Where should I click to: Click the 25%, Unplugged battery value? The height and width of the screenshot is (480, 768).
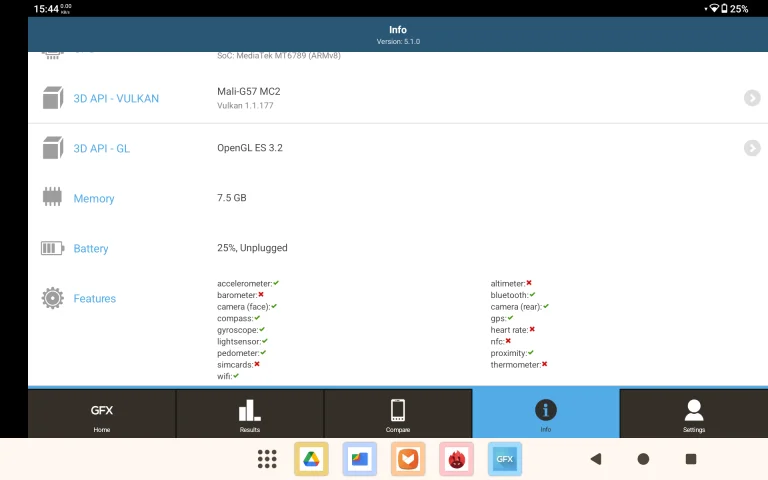252,248
